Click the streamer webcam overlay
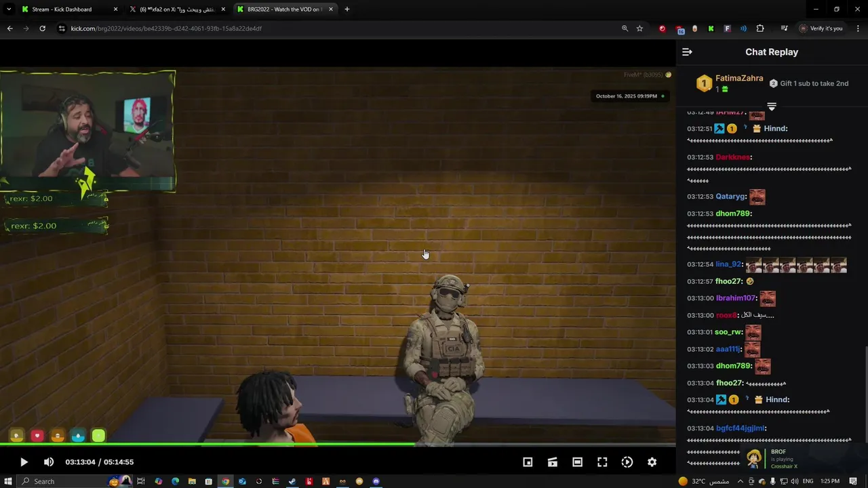Image resolution: width=868 pixels, height=488 pixels. pos(88,130)
